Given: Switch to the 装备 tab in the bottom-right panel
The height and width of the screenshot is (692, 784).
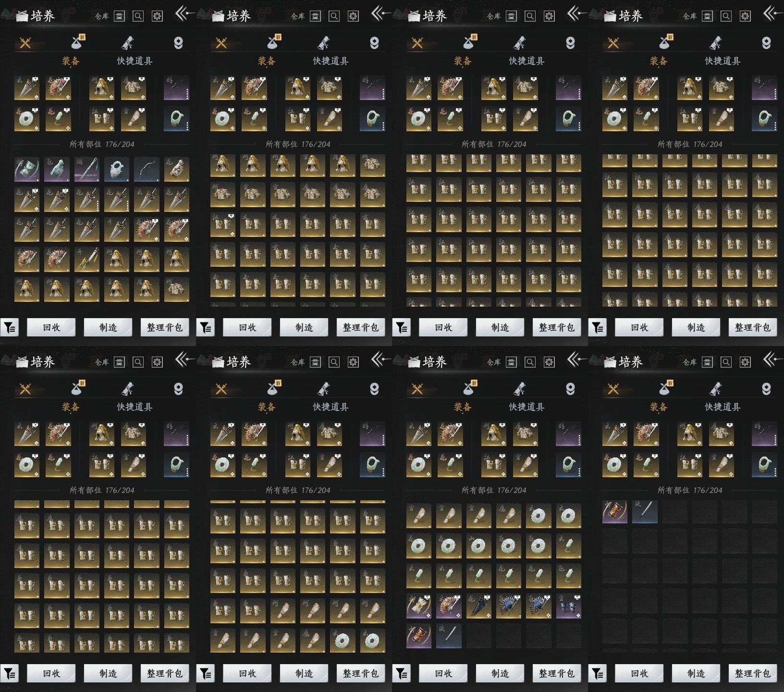Looking at the screenshot, I should point(659,407).
